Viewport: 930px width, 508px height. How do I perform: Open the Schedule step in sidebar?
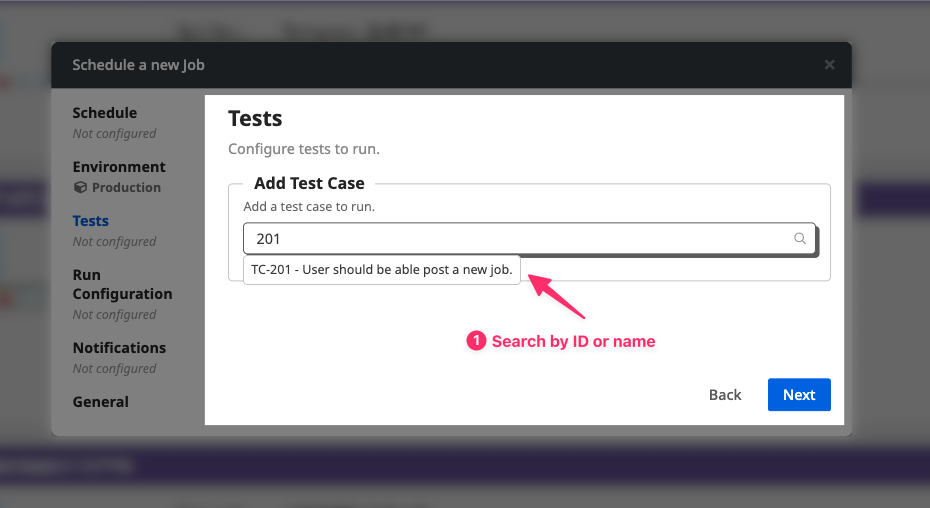coord(104,113)
